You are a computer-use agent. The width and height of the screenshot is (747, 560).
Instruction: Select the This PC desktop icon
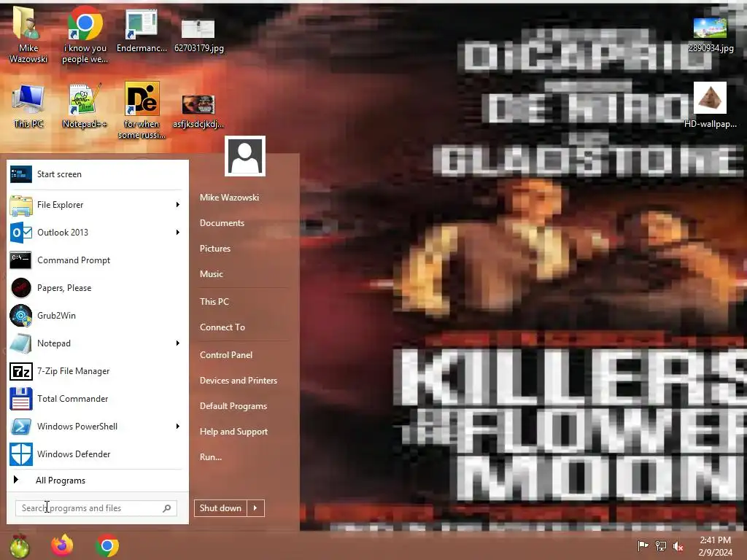click(x=28, y=106)
